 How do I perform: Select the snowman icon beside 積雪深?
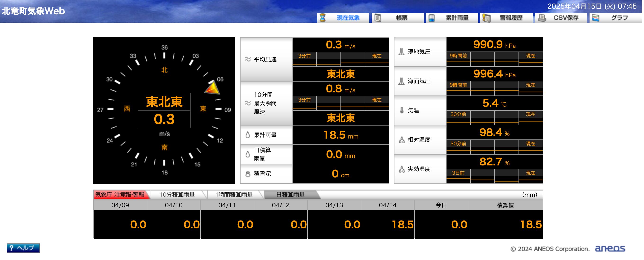click(247, 174)
